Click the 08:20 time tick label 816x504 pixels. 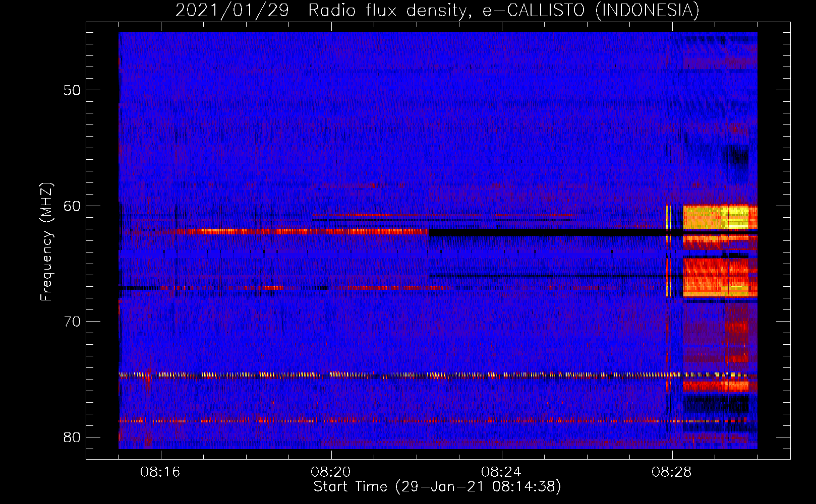(x=331, y=472)
